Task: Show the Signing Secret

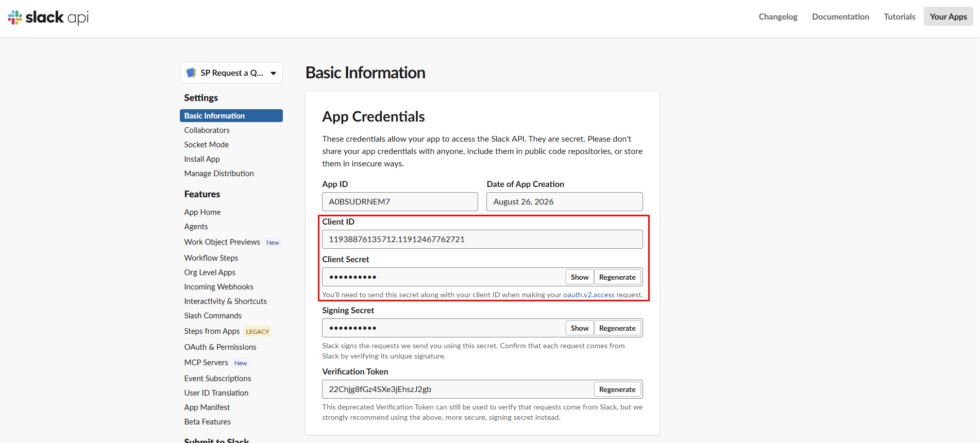Action: (x=580, y=328)
